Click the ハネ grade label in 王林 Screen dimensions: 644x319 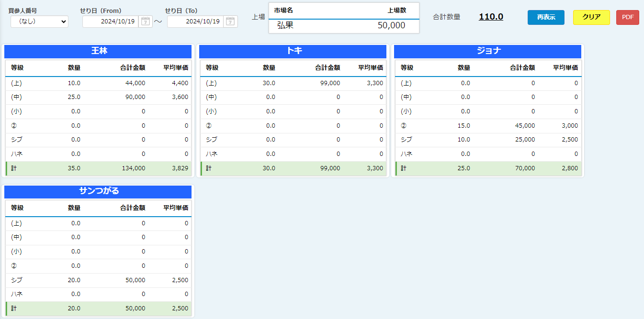tap(17, 154)
